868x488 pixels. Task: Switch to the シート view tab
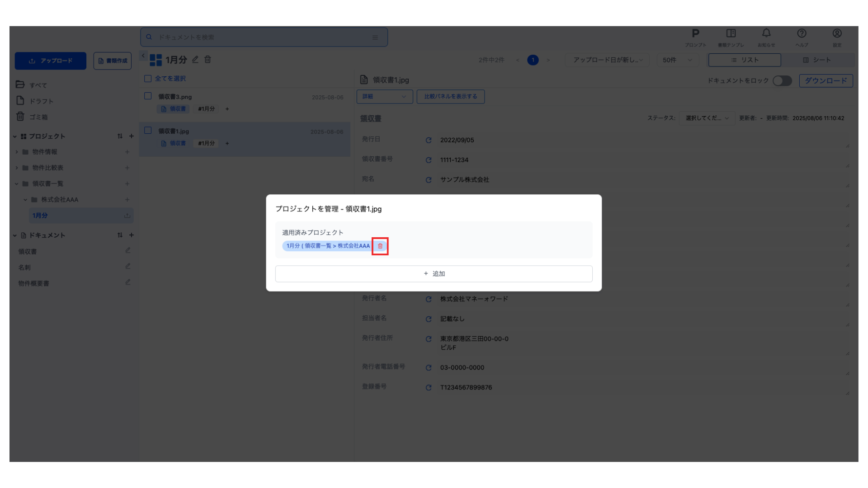pyautogui.click(x=816, y=60)
